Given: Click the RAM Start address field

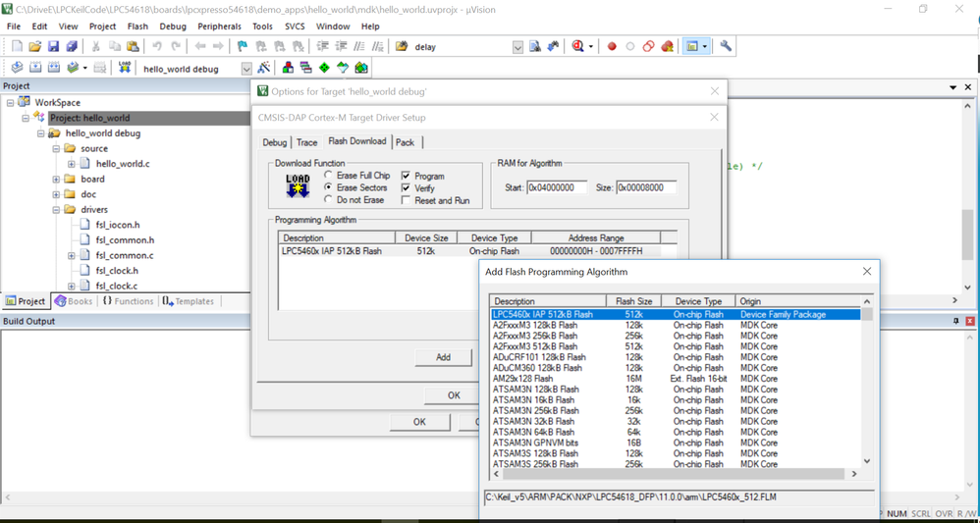Looking at the screenshot, I should pyautogui.click(x=558, y=187).
